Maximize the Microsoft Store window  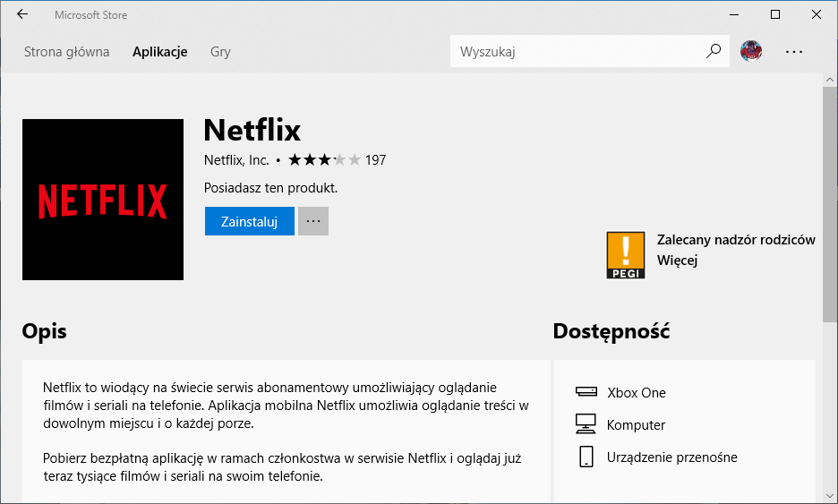tap(775, 14)
